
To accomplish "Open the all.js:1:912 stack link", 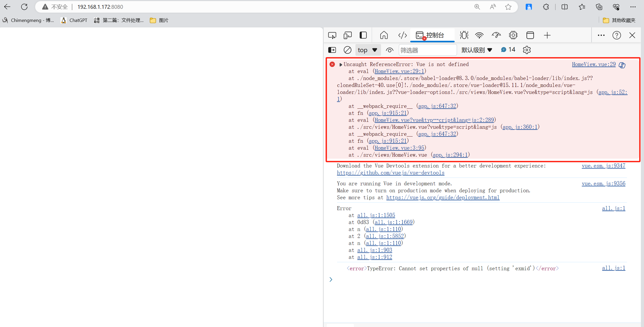I will [375, 257].
